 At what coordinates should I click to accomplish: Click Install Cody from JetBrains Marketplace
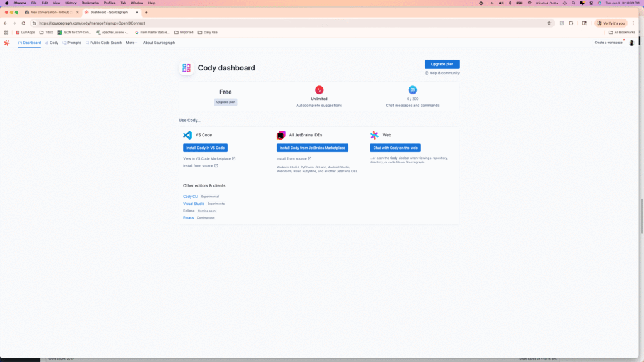pos(313,148)
